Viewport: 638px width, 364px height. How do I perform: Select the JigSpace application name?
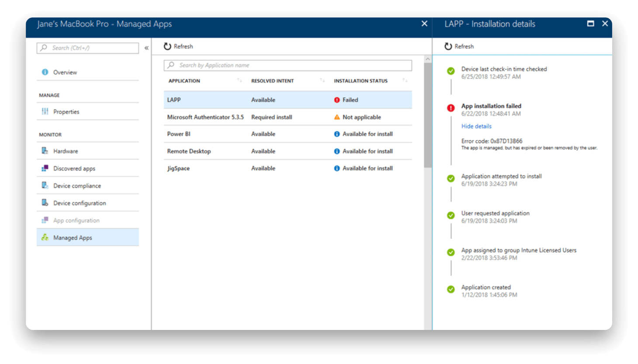178,168
